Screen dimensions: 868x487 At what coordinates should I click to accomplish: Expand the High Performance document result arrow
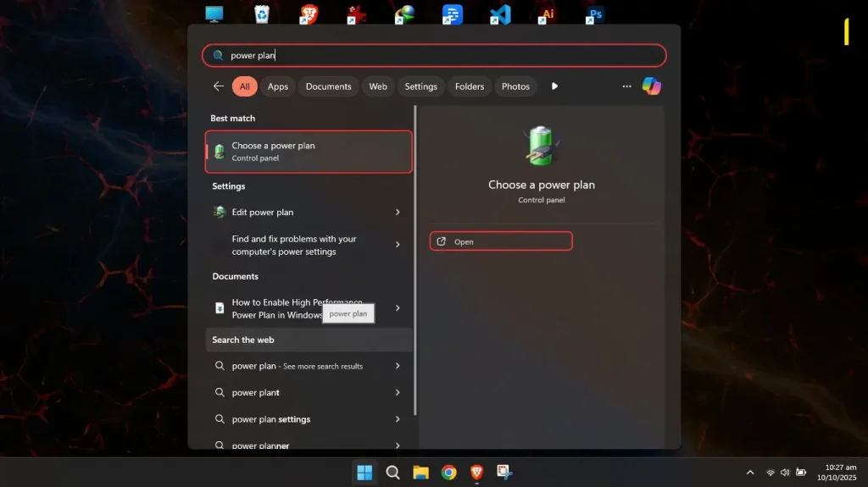coord(398,308)
